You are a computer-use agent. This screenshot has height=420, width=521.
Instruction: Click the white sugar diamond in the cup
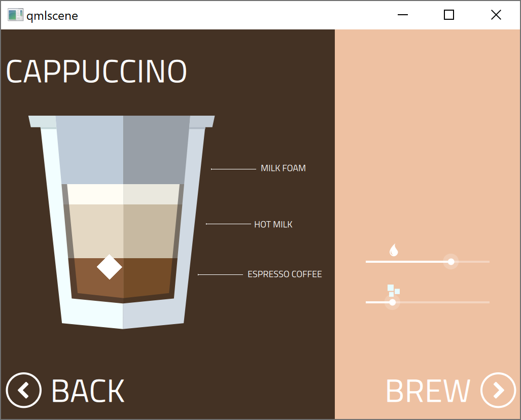[110, 267]
